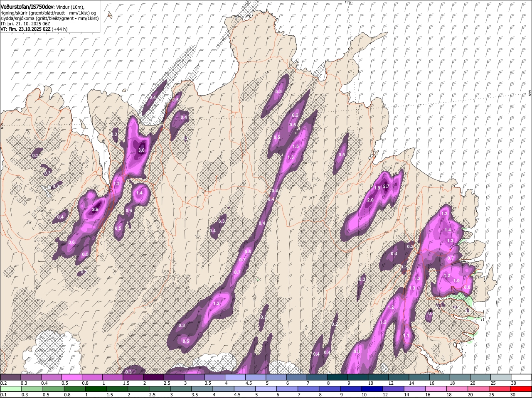Pick the pink 16 swatch in green legend row

click(x=436, y=389)
